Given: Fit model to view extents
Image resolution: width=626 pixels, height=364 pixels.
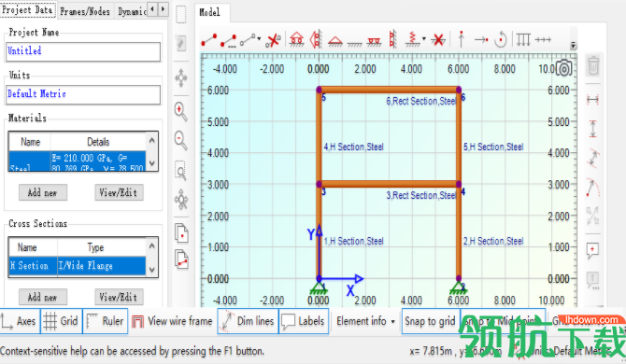Looking at the screenshot, I should click(181, 200).
